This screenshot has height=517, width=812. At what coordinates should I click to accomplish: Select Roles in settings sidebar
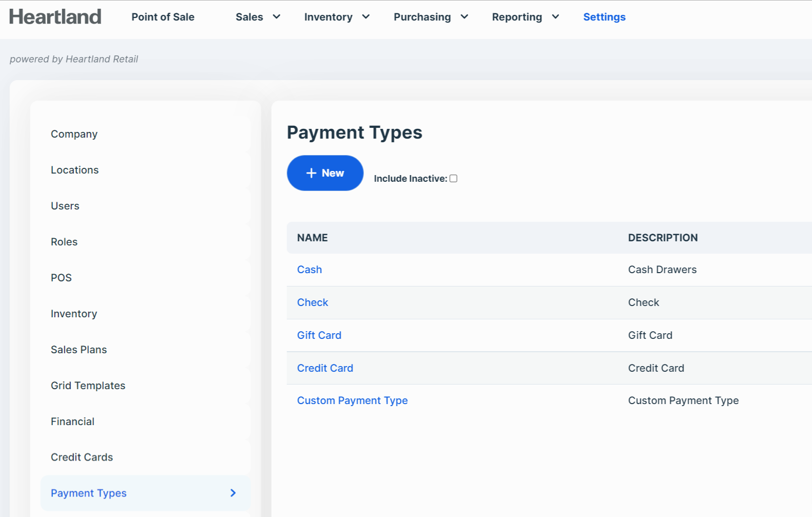145,242
